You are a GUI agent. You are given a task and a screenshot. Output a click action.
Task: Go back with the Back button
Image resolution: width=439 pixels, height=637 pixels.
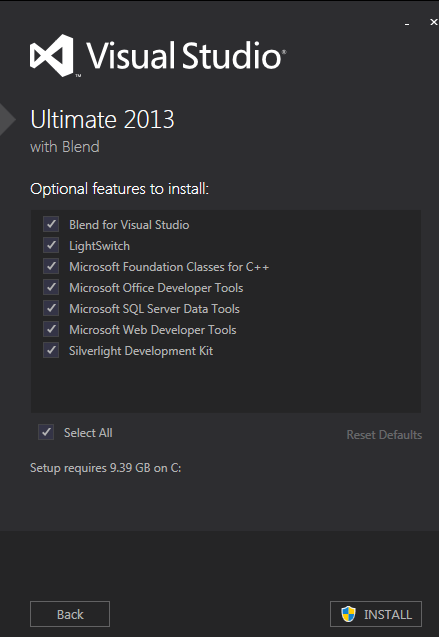point(70,614)
